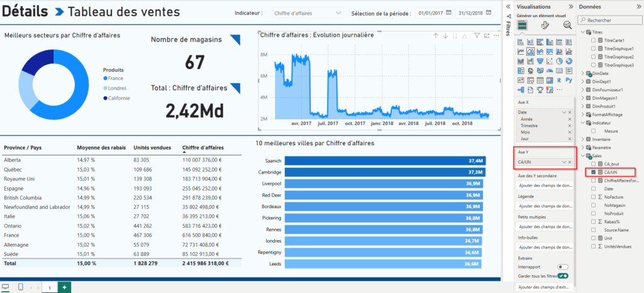Switch to desktop layout icon
This screenshot has height=293, width=644.
coord(5,287)
